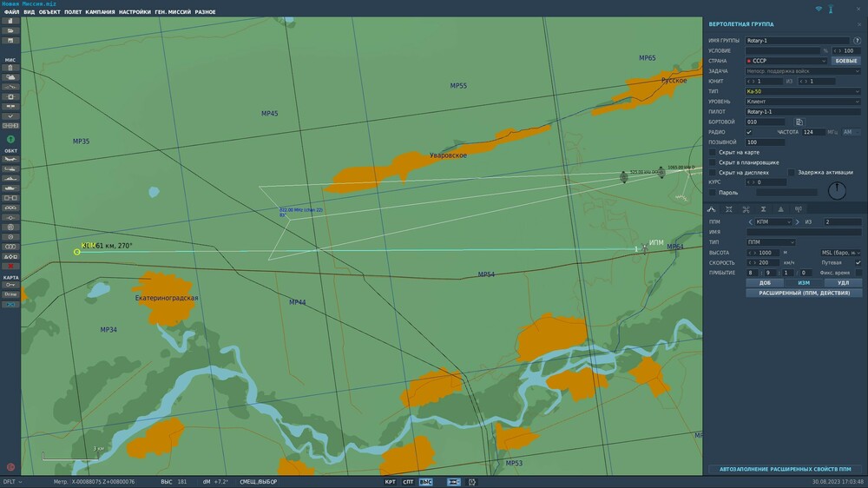The width and height of the screenshot is (868, 488).
Task: Open the radio channels antenna tab icon
Action: 799,209
